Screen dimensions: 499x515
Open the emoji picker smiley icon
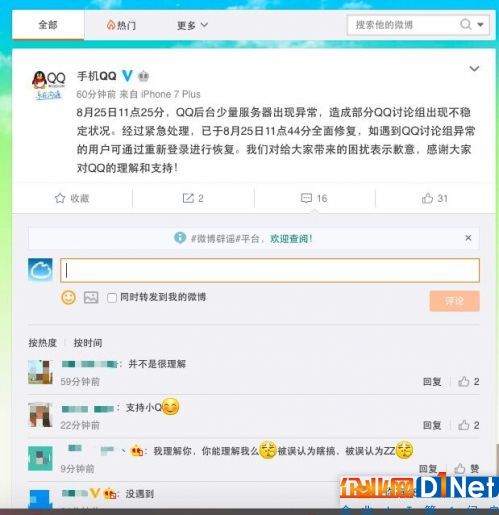tap(68, 297)
